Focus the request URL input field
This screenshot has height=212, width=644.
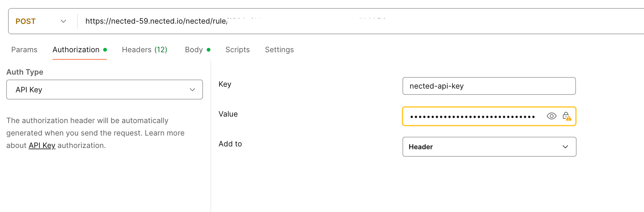[342, 21]
